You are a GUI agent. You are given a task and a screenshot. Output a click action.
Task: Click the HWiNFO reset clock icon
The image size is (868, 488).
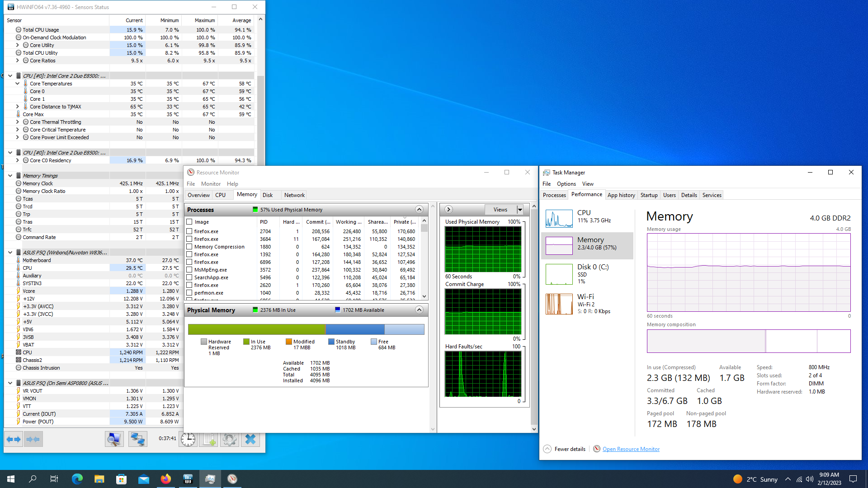click(188, 439)
